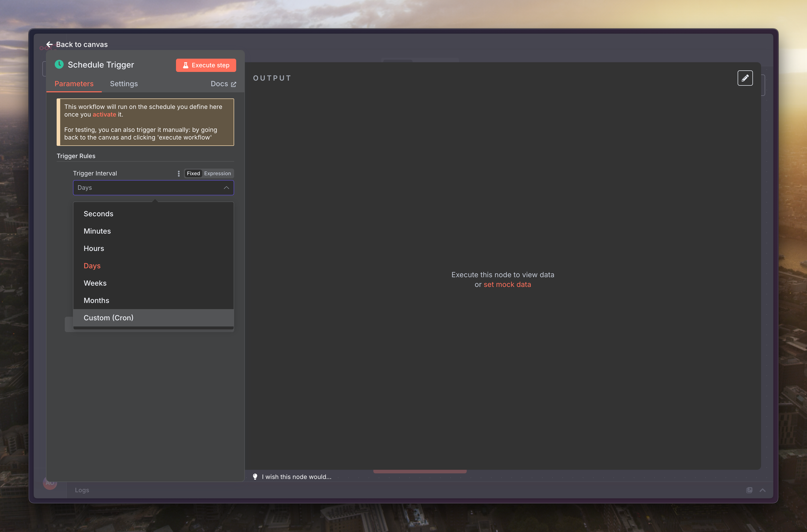Open the Settings tab
Screen dimensions: 807x532
(124, 84)
